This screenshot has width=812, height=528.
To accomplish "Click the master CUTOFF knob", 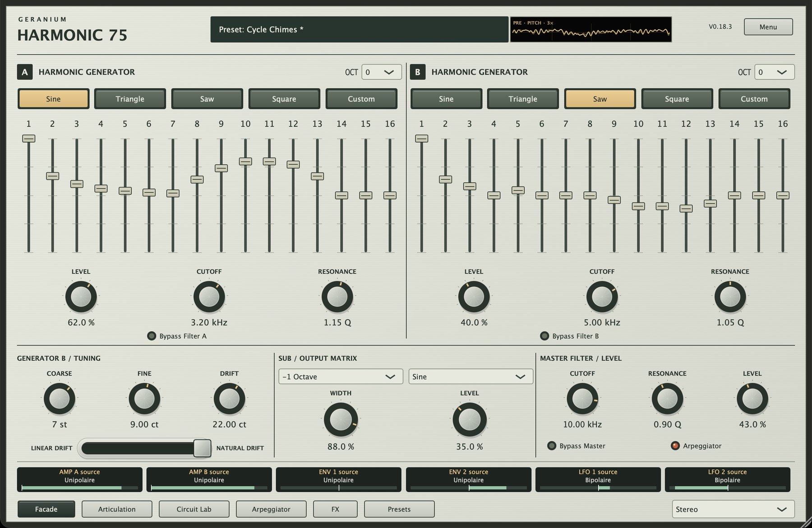I will tap(582, 399).
